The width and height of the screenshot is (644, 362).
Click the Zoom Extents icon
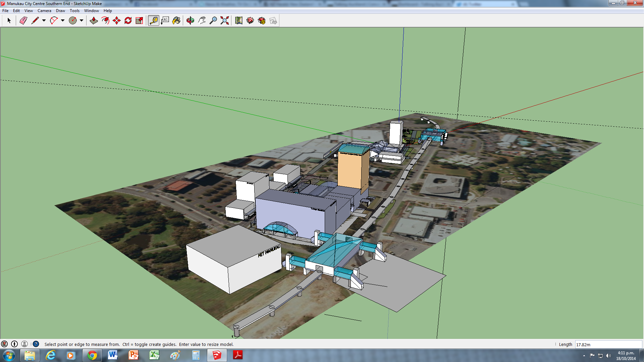225,21
